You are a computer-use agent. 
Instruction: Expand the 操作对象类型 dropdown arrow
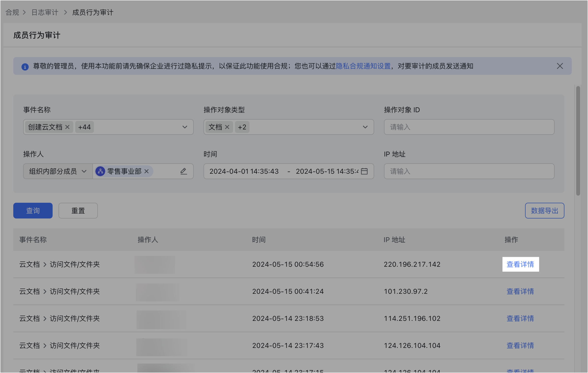point(365,127)
